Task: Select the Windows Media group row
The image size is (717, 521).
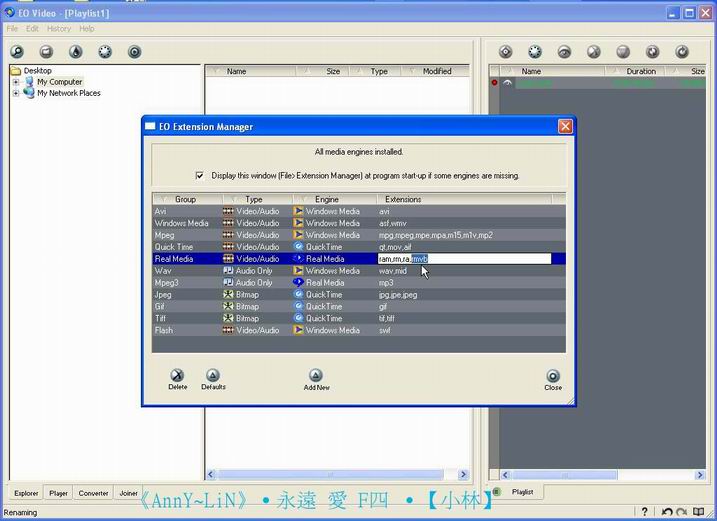Action: coord(359,223)
